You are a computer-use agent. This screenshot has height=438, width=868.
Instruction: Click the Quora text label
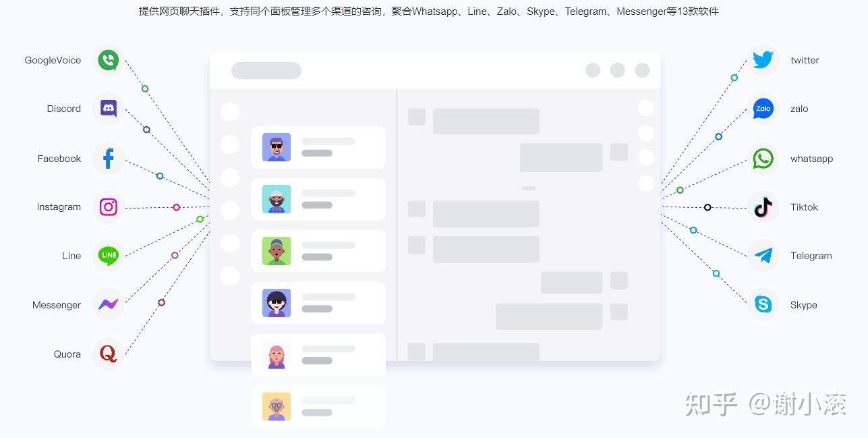pos(67,354)
